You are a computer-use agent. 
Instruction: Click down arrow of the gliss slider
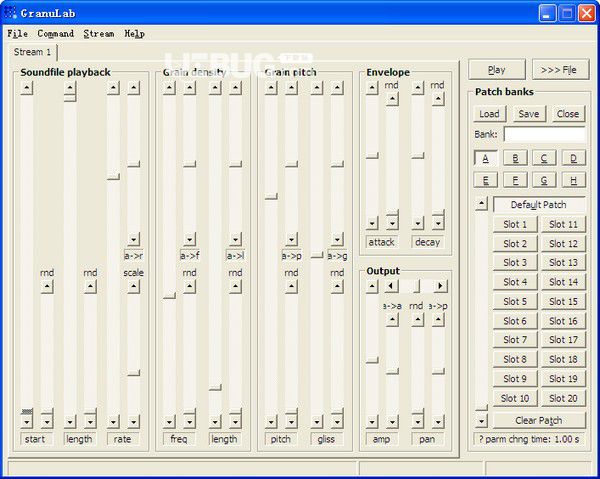point(317,422)
